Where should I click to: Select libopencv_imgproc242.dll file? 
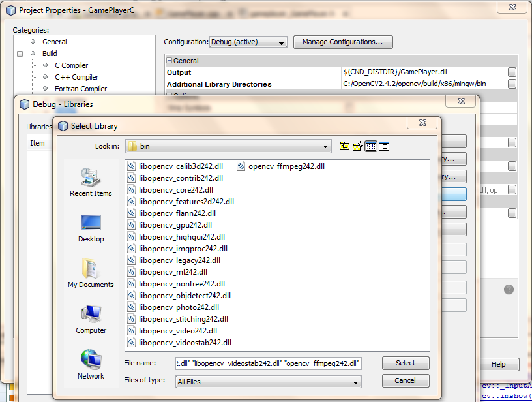pyautogui.click(x=183, y=249)
